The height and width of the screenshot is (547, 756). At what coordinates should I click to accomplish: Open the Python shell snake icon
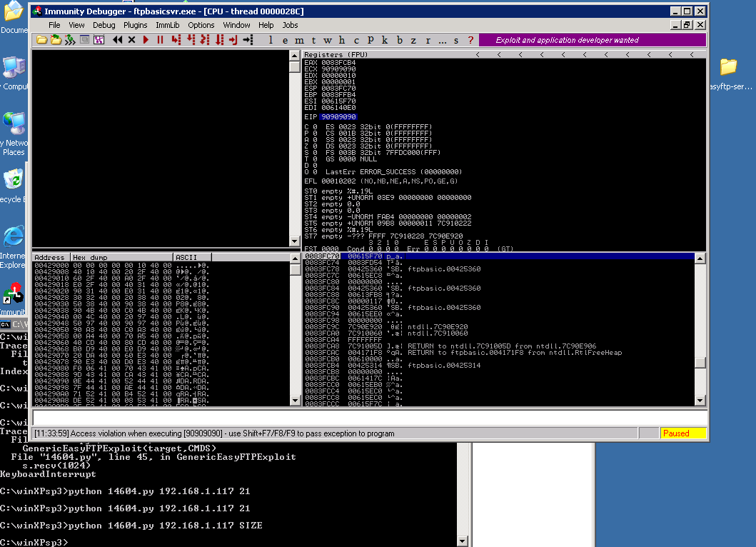pos(71,40)
